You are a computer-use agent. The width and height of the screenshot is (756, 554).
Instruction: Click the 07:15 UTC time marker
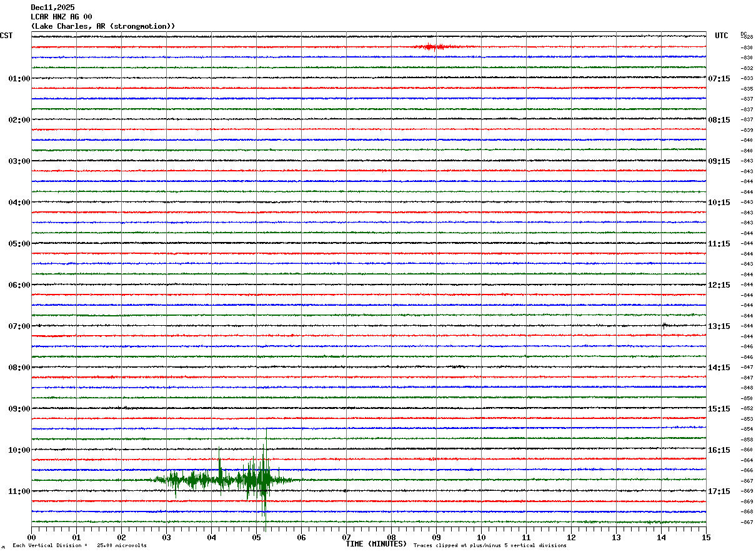(719, 79)
